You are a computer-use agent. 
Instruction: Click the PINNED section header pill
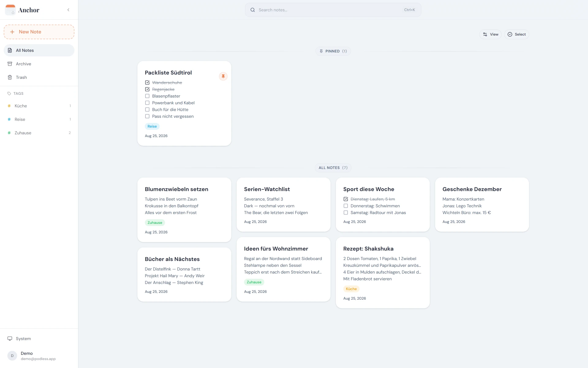pos(333,51)
